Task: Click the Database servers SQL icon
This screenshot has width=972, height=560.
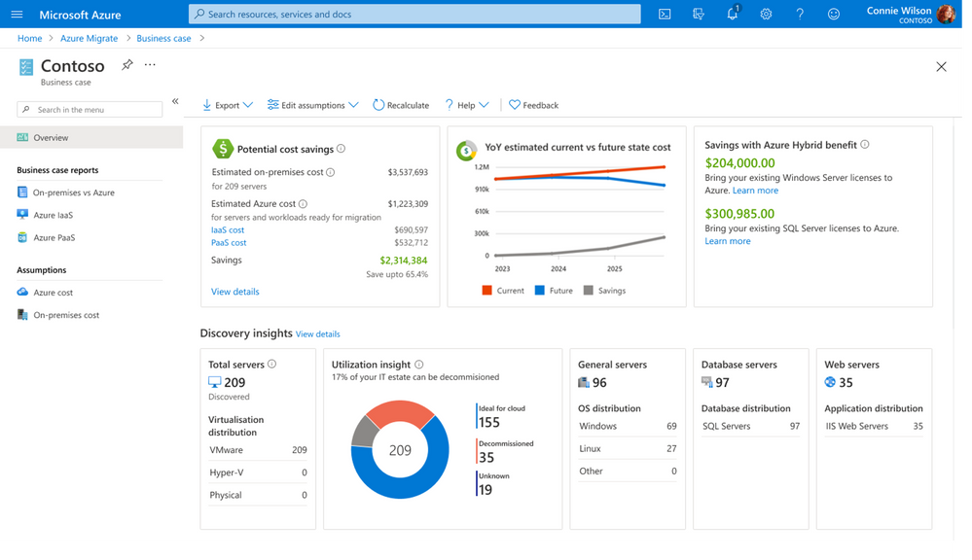Action: click(706, 381)
